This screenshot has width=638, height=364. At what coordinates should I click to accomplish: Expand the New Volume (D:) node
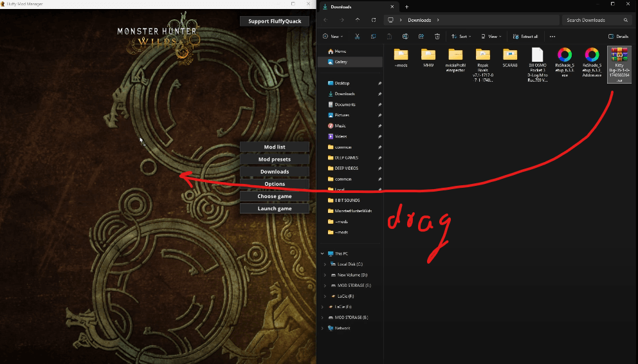pyautogui.click(x=325, y=275)
